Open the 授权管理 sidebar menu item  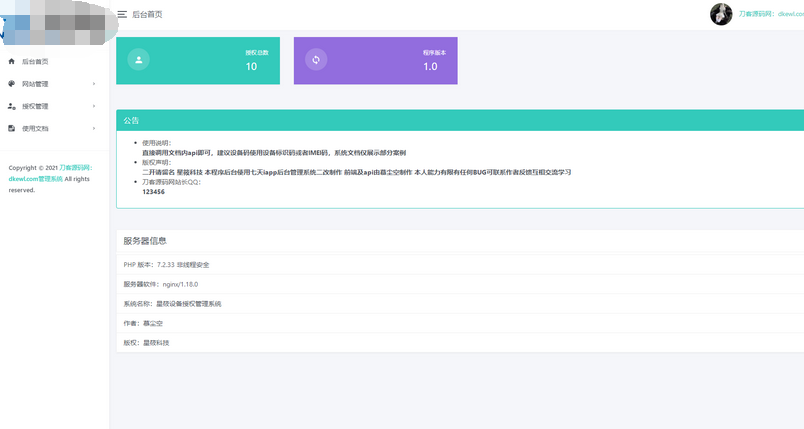coord(54,106)
